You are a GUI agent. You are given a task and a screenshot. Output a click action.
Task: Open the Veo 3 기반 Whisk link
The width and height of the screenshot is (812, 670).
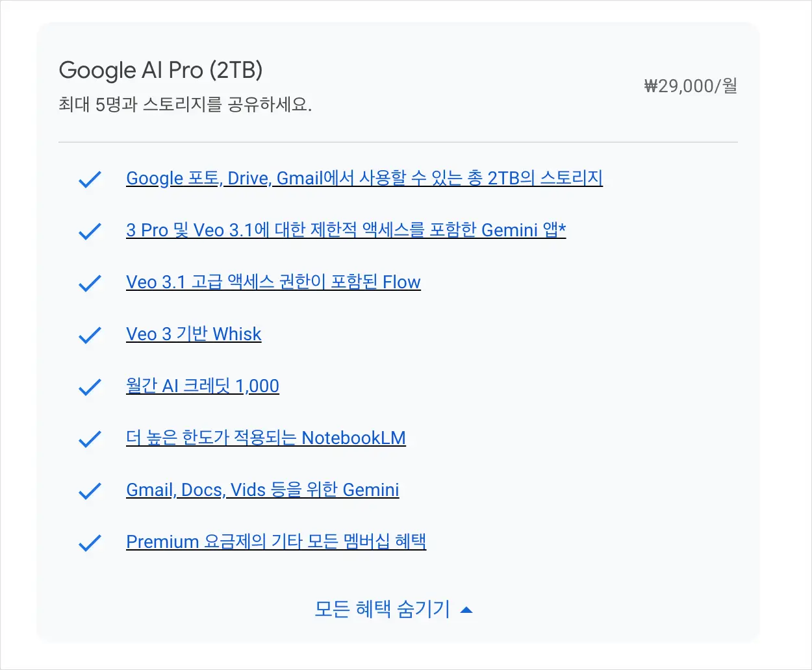(194, 334)
